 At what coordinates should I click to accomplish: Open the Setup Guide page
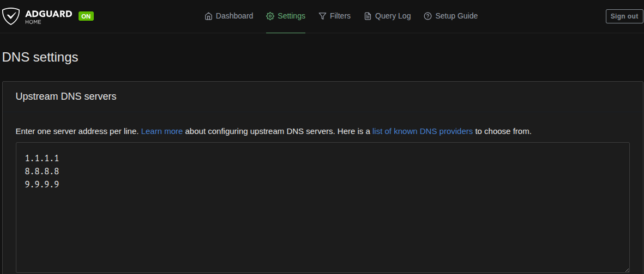pyautogui.click(x=456, y=16)
